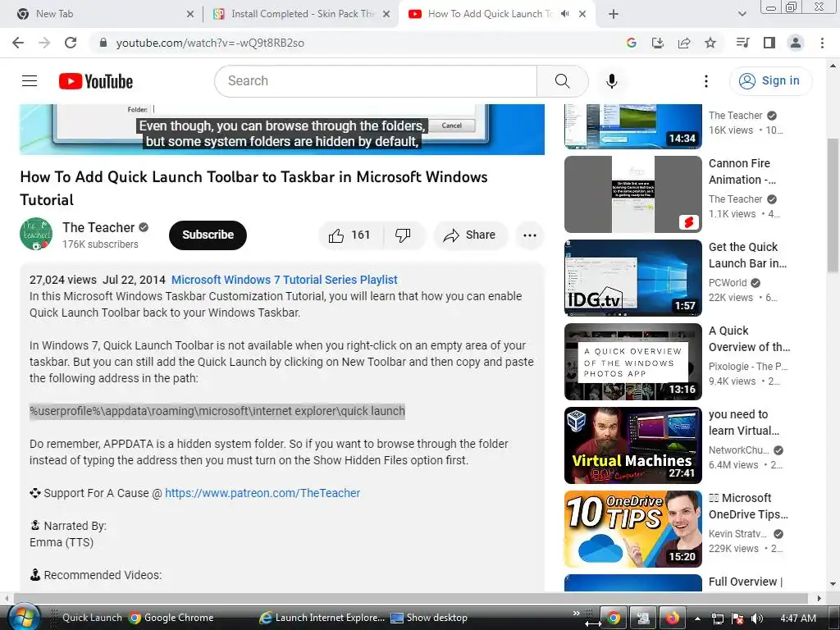Viewport: 840px width, 630px height.
Task: Click Subscribe to The Teacher
Action: [x=208, y=235]
